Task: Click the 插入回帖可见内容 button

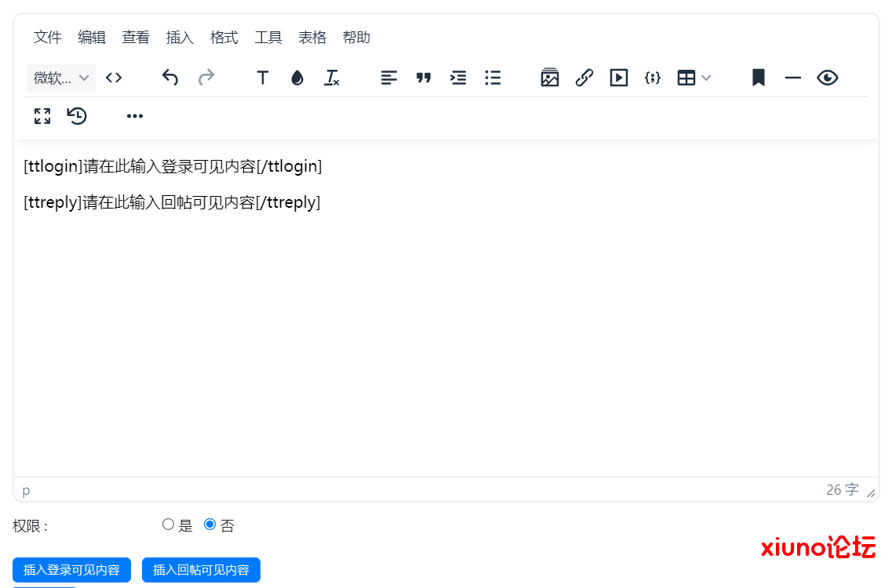Action: tap(201, 570)
